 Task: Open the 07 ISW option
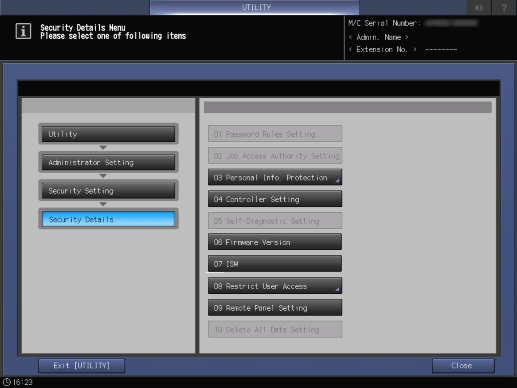pyautogui.click(x=275, y=264)
